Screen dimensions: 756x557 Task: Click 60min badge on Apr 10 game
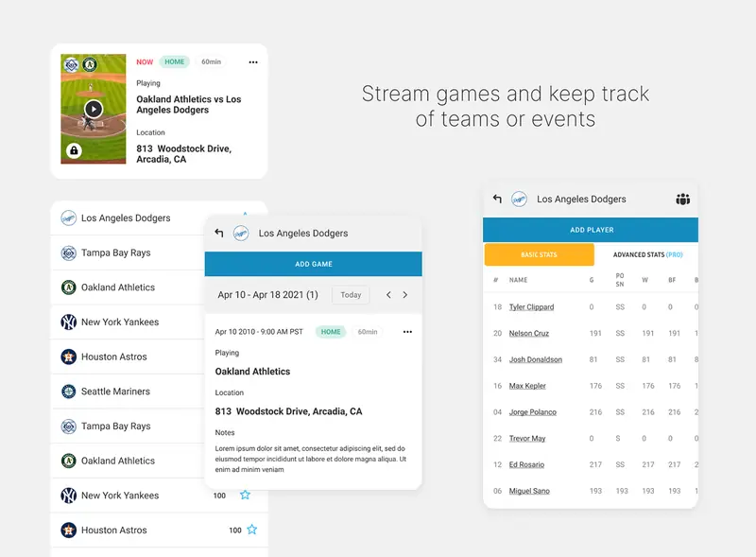pyautogui.click(x=368, y=332)
